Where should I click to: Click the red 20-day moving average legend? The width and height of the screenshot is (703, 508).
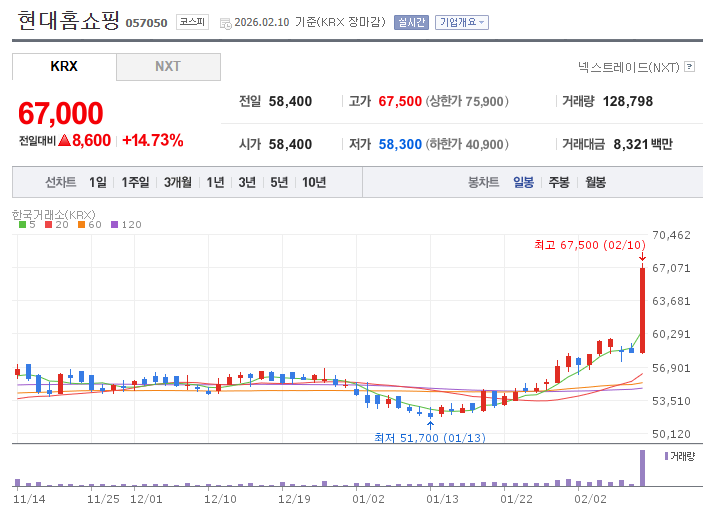[x=57, y=225]
